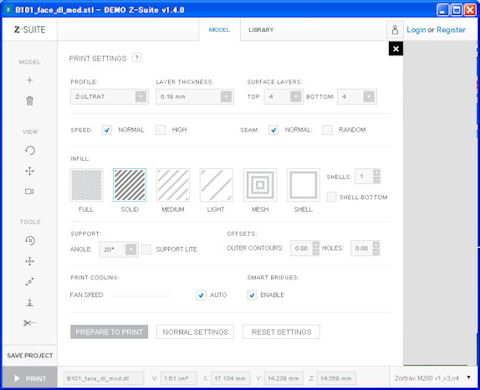480x390 pixels.
Task: Enable HIGH speed checkbox
Action: point(160,130)
